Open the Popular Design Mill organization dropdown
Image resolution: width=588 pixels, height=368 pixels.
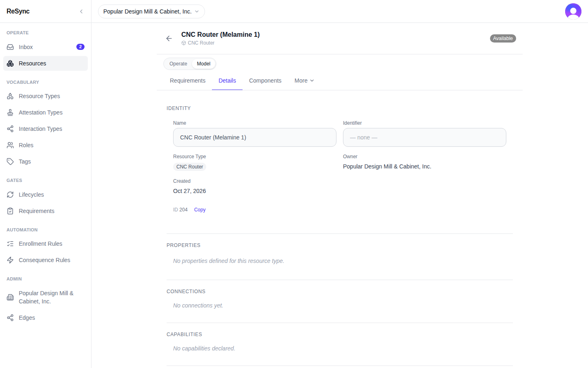[151, 11]
